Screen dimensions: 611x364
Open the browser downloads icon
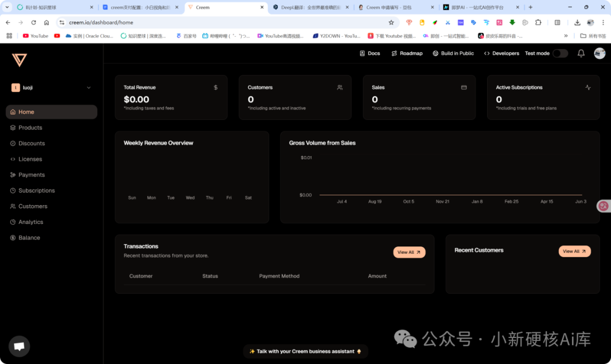(577, 23)
